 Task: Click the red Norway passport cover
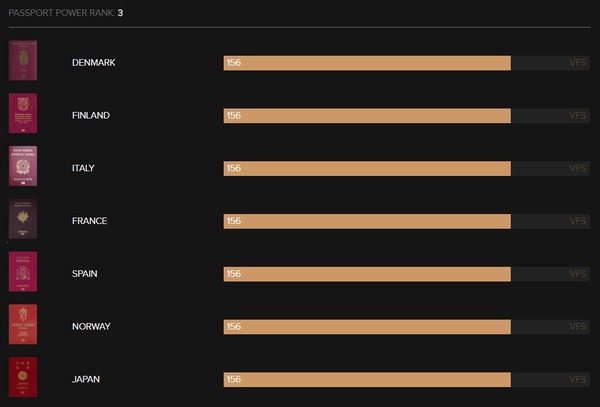point(23,324)
